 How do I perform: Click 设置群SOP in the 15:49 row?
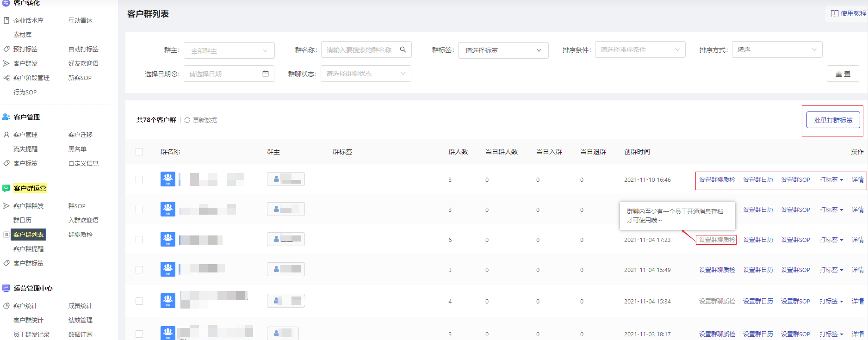tap(795, 270)
